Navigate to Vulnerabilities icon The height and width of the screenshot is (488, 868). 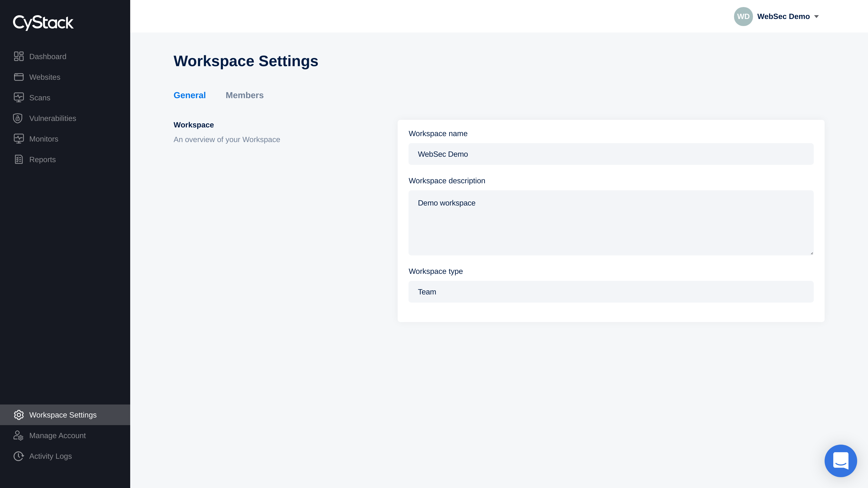(x=17, y=118)
